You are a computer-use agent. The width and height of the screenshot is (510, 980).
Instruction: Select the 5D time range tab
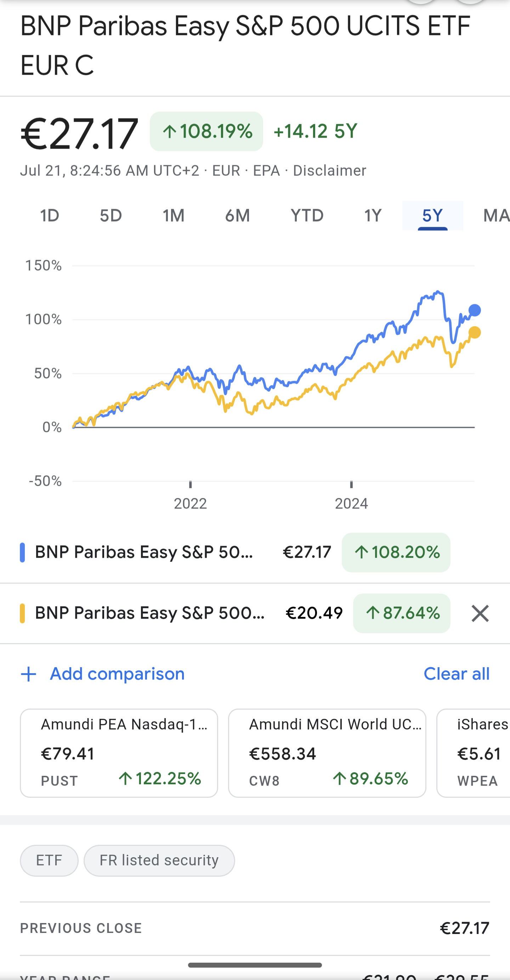(111, 216)
